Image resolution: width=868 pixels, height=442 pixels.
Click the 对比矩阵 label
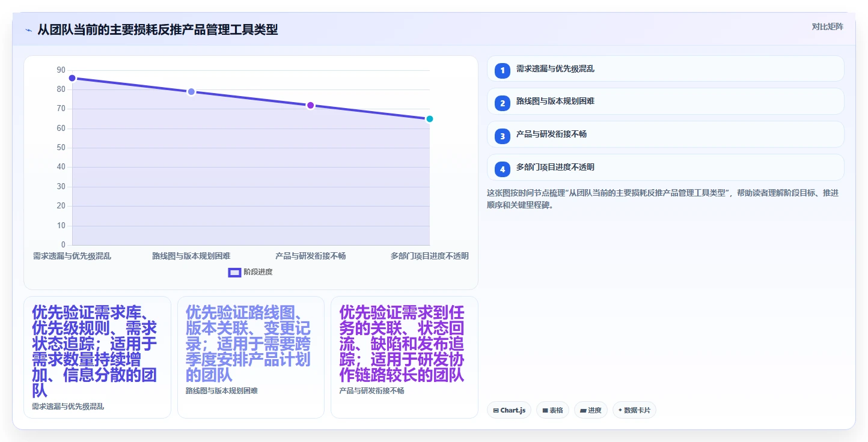tap(827, 26)
